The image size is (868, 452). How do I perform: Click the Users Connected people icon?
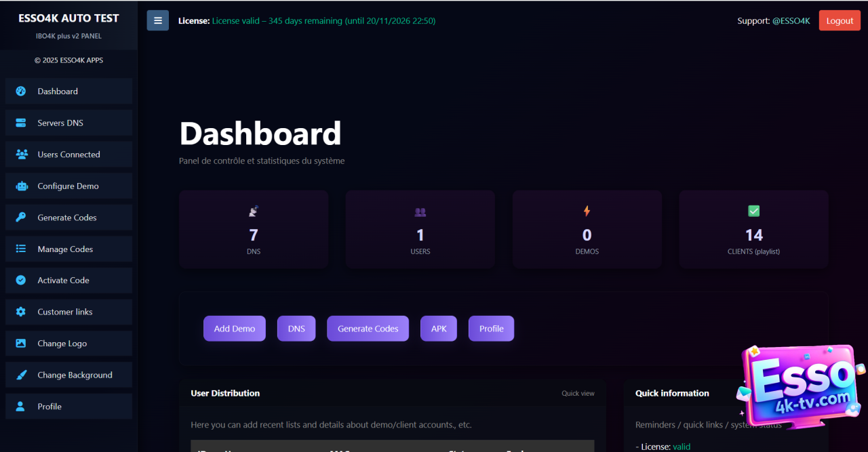[x=21, y=155]
